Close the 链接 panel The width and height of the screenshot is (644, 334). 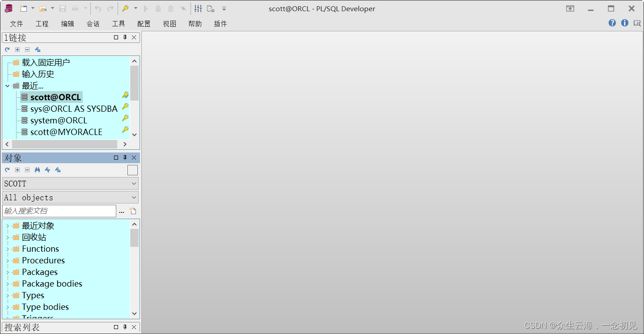(x=134, y=38)
